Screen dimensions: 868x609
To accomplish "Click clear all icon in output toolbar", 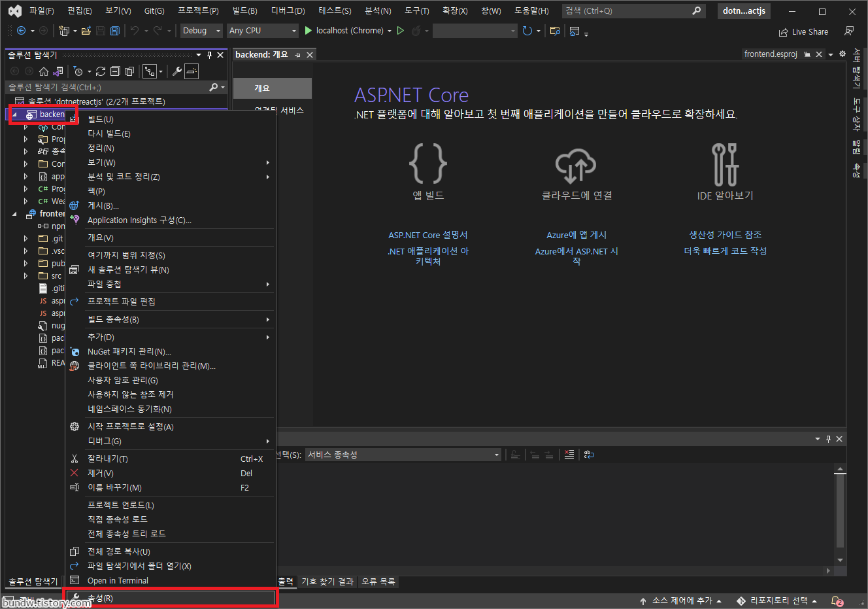I will coord(569,455).
